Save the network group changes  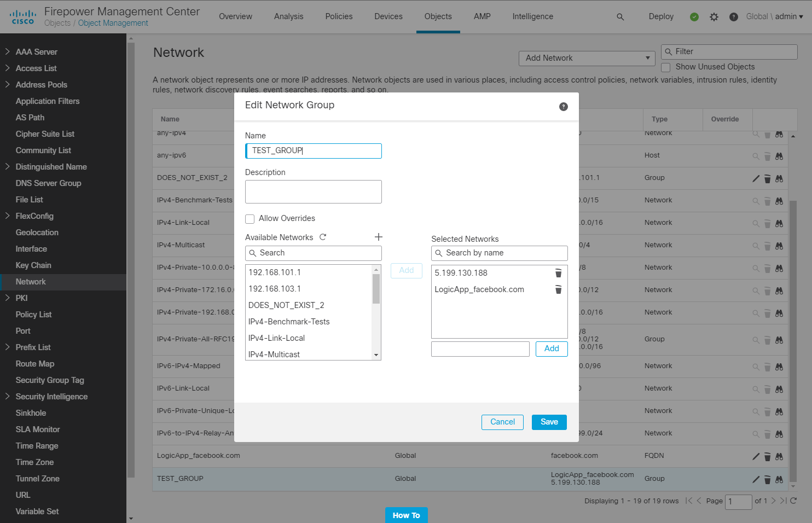(x=549, y=422)
